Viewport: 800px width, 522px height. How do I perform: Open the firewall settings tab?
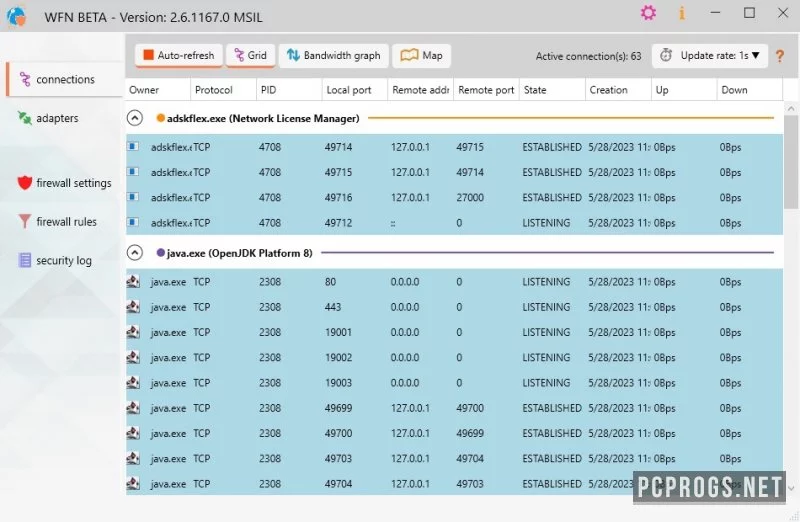coord(64,183)
